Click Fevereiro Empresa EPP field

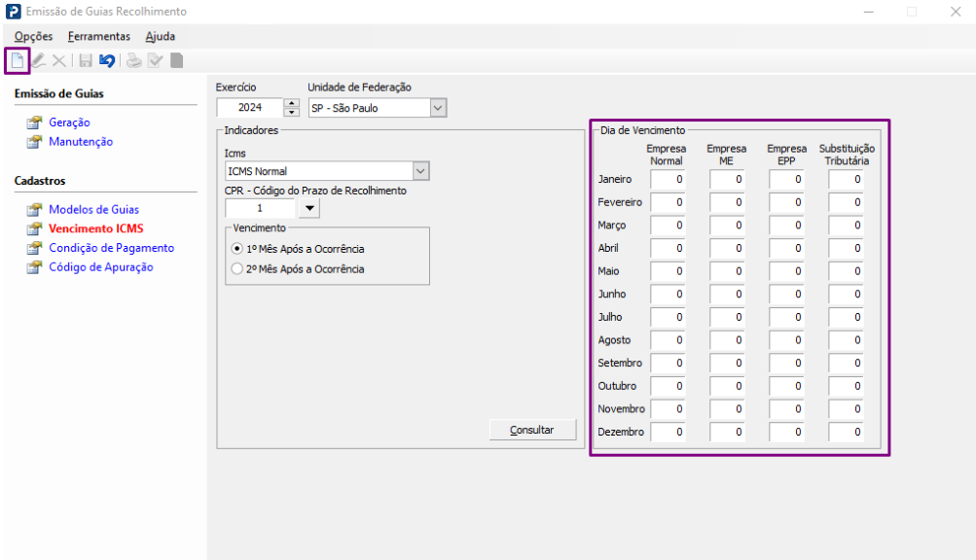pos(786,202)
